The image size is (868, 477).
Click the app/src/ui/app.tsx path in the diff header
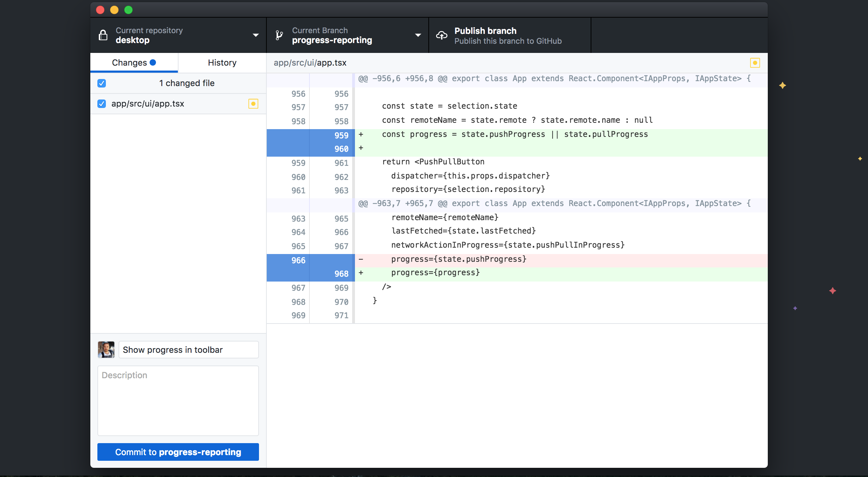(310, 63)
